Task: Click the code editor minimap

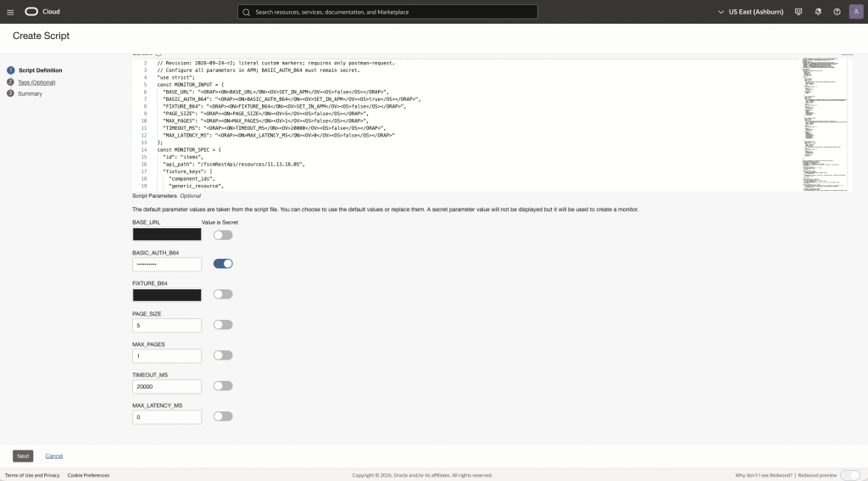Action: pos(826,124)
